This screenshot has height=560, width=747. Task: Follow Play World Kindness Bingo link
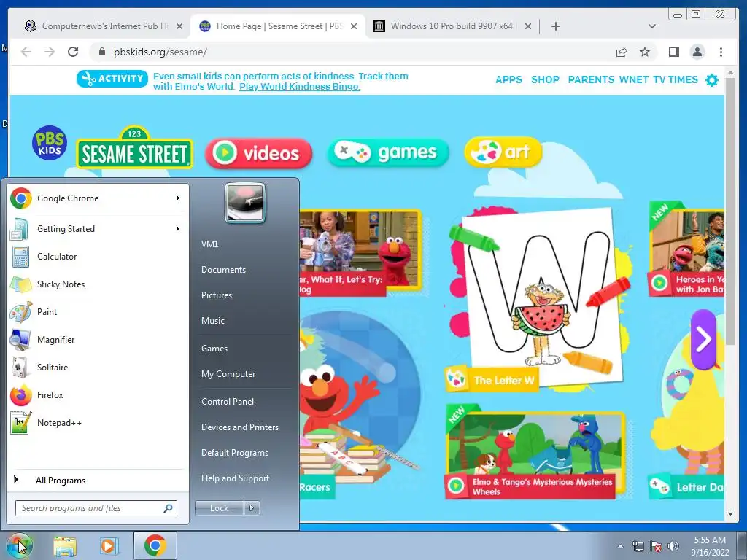tap(300, 87)
